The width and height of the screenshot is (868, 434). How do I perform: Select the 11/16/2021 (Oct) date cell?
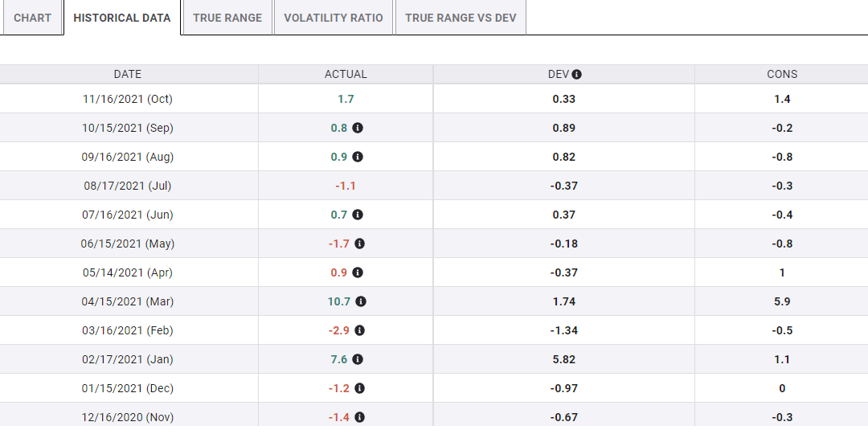click(128, 99)
